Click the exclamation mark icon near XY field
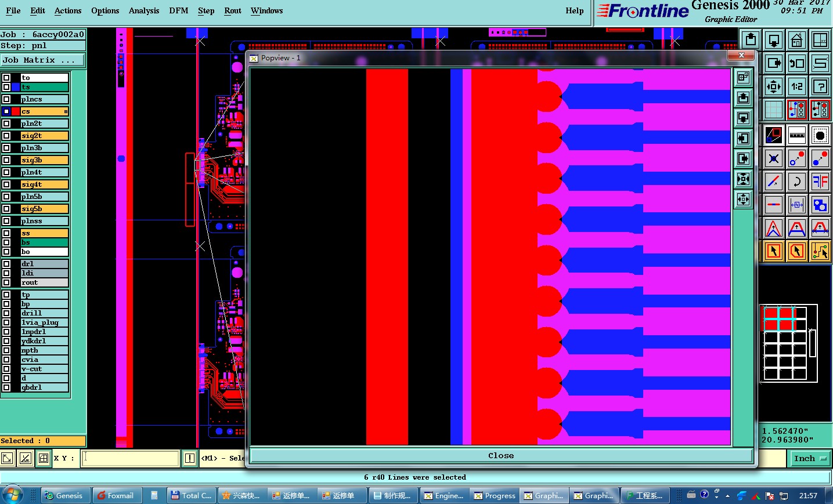Viewport: 833px width, 504px height. point(190,458)
